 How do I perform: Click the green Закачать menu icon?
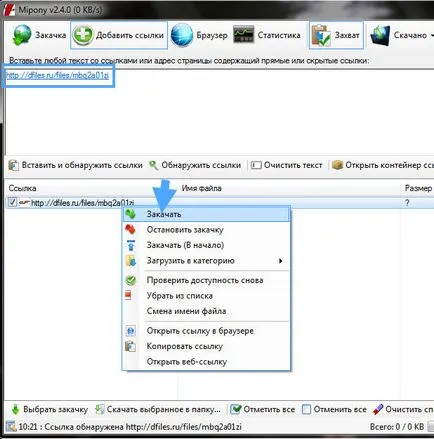131,214
